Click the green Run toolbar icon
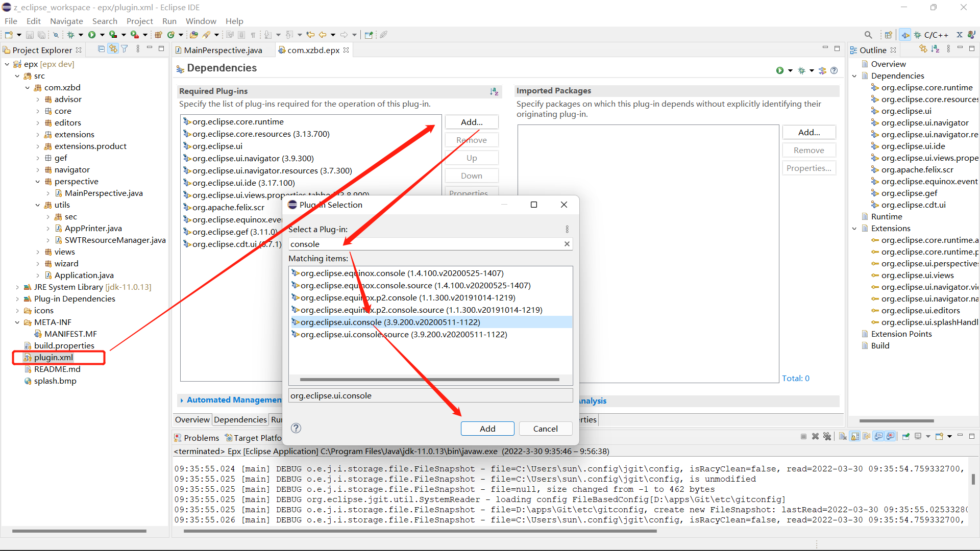This screenshot has height=551, width=980. tap(92, 35)
